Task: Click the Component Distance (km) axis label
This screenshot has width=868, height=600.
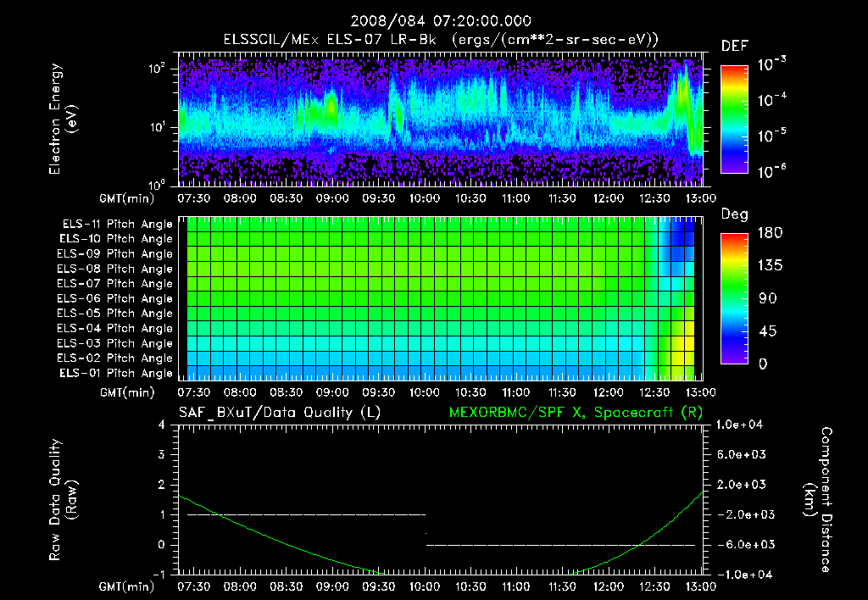Action: 818,500
